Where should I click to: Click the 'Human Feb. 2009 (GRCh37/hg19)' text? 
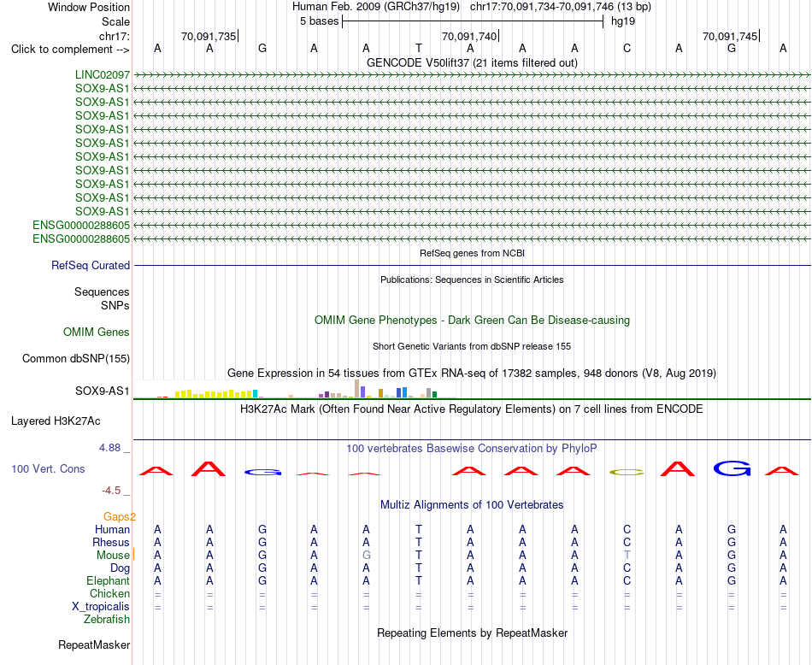tap(376, 7)
